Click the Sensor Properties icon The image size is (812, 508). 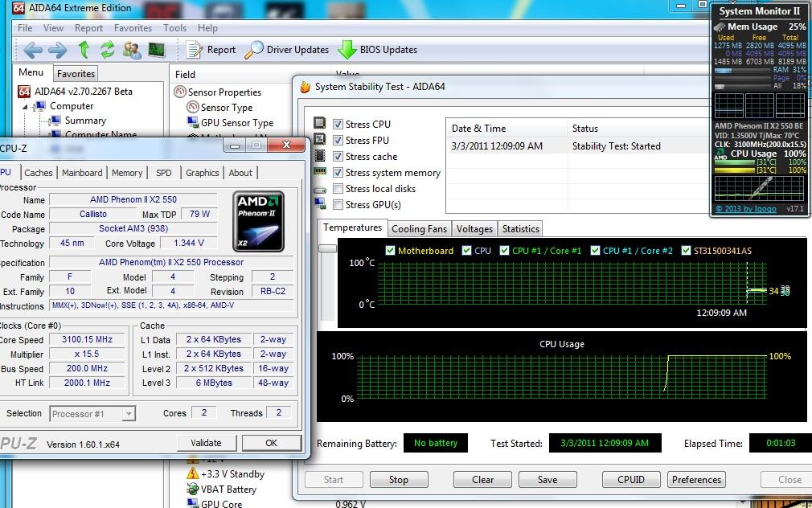tap(180, 92)
